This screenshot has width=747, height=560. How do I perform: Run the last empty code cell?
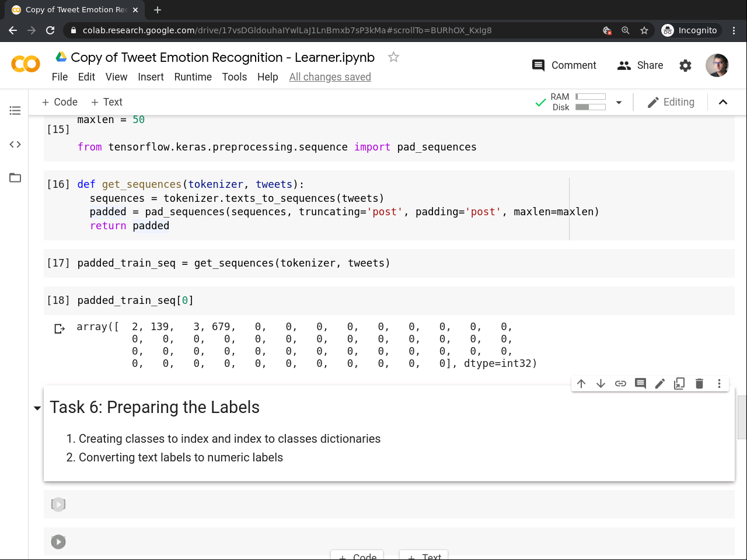[x=58, y=542]
